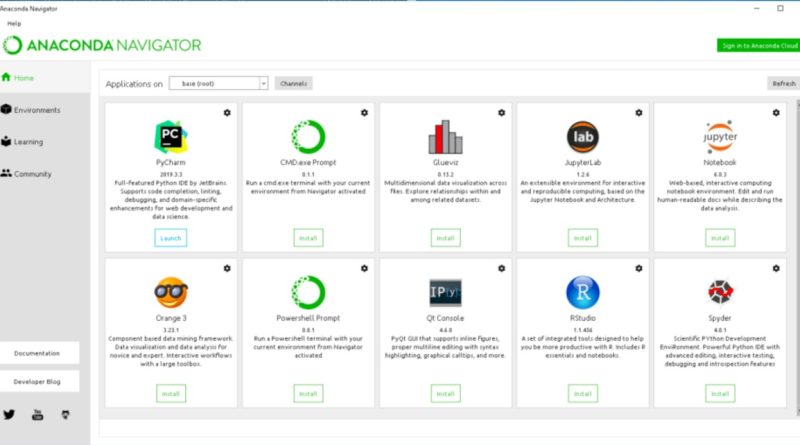The width and height of the screenshot is (800, 445).
Task: Open the gear options for Qt Console
Action: pyautogui.click(x=502, y=268)
